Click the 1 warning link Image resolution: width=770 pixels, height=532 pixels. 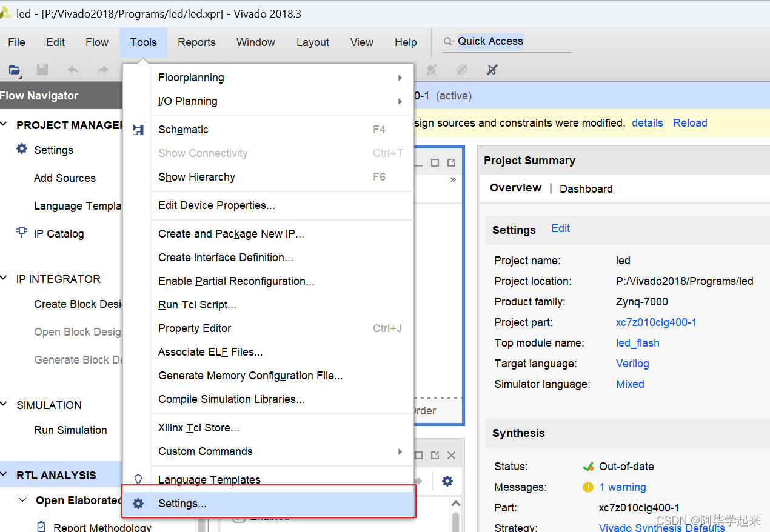(623, 487)
